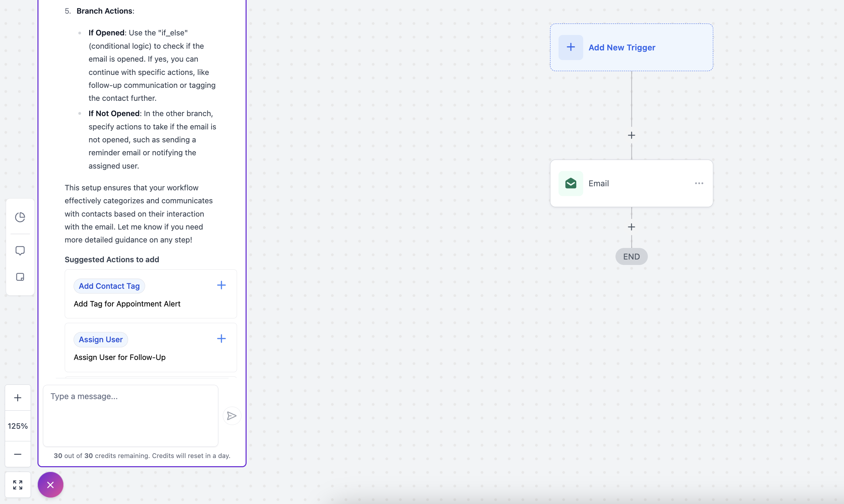This screenshot has width=844, height=504.
Task: Click the sticky note icon
Action: click(x=20, y=277)
